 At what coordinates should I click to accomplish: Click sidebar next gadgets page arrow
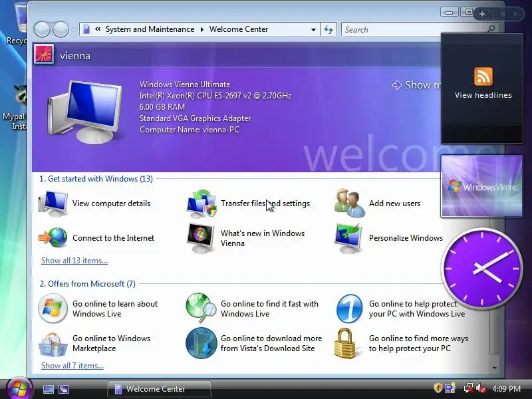tap(516, 14)
